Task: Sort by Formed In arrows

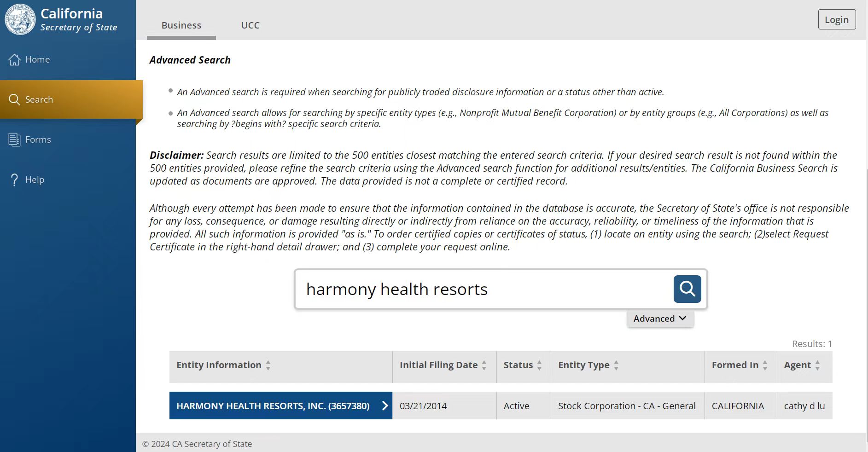Action: pos(765,365)
